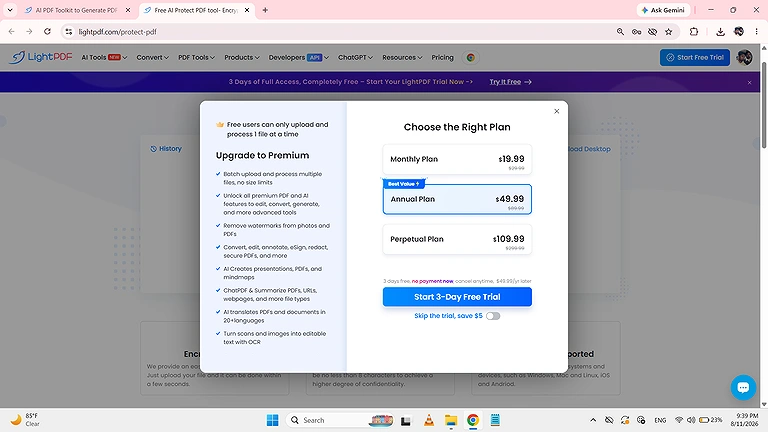Viewport: 768px width, 432px height.
Task: Open Chrome downloads
Action: click(x=720, y=32)
